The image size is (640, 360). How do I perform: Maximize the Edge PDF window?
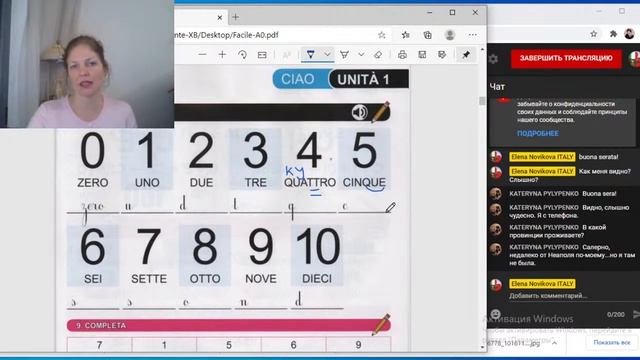coord(452,13)
